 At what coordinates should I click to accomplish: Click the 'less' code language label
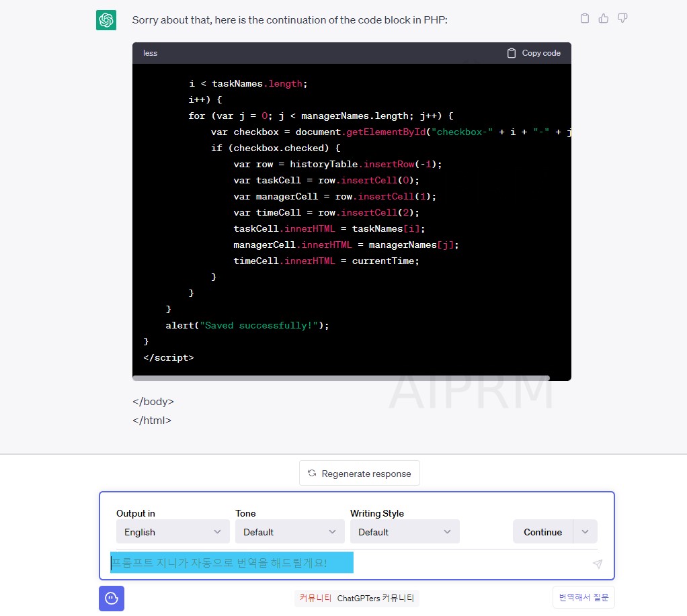(150, 53)
